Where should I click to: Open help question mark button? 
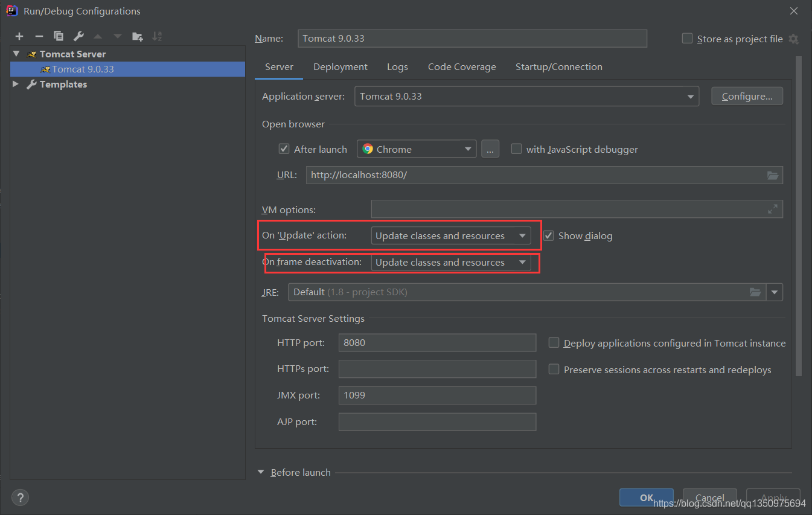pos(20,497)
